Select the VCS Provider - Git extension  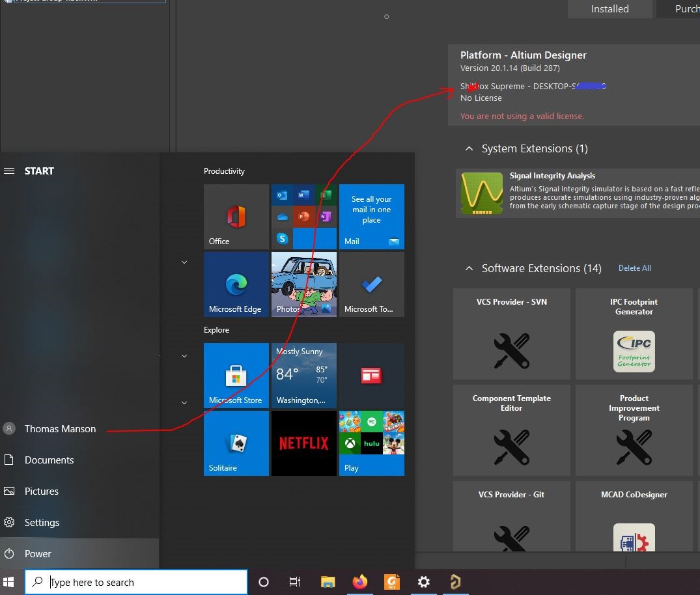coord(512,516)
